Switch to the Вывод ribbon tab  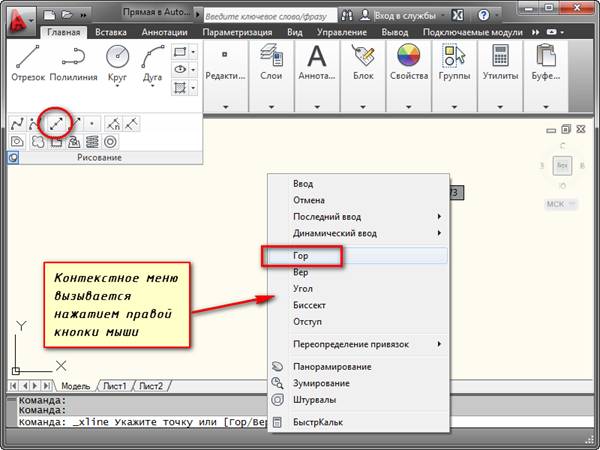395,33
